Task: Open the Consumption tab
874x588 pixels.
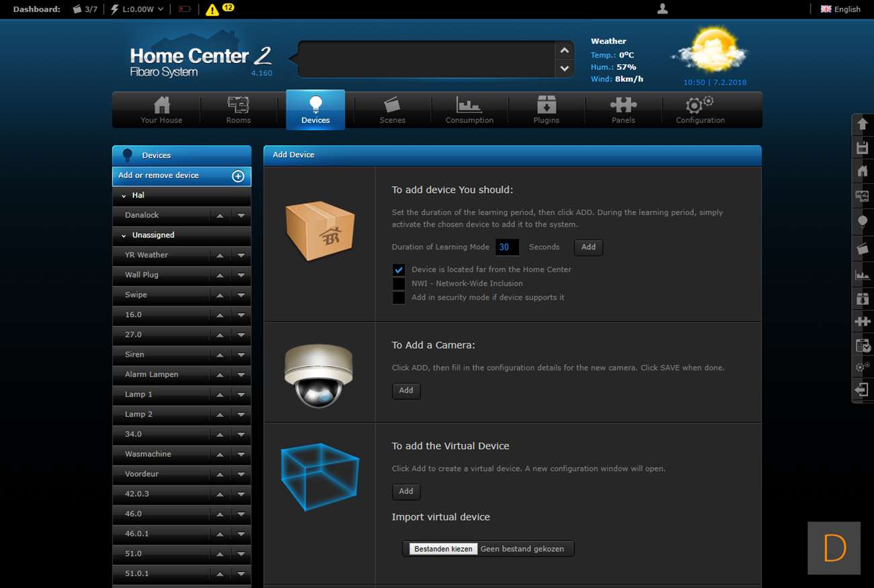Action: 469,110
